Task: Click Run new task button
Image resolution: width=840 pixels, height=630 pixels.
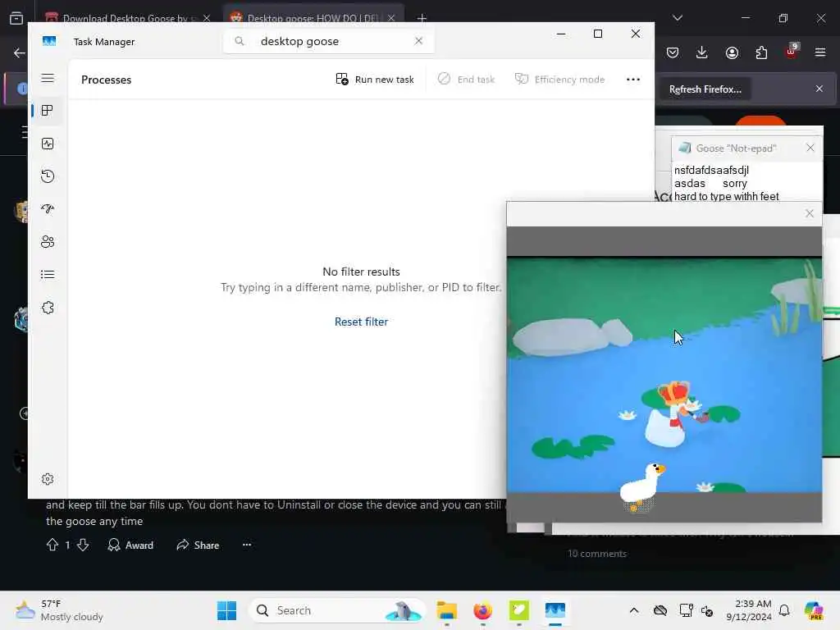Action: click(374, 80)
